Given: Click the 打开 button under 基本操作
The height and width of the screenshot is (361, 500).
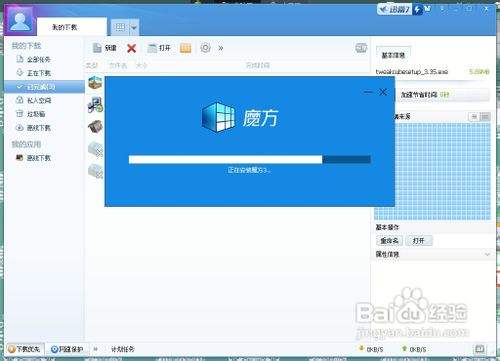Looking at the screenshot, I should [x=419, y=240].
